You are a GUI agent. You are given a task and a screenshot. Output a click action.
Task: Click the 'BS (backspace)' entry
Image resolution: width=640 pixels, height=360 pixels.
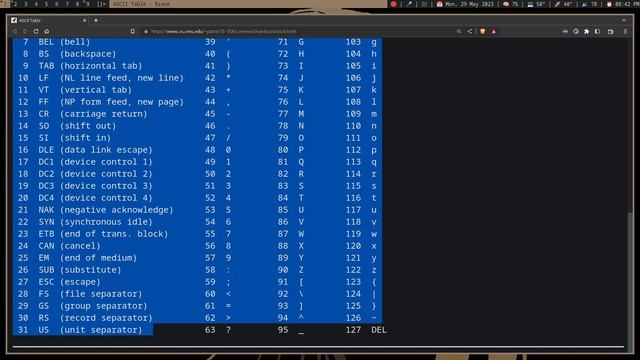77,54
